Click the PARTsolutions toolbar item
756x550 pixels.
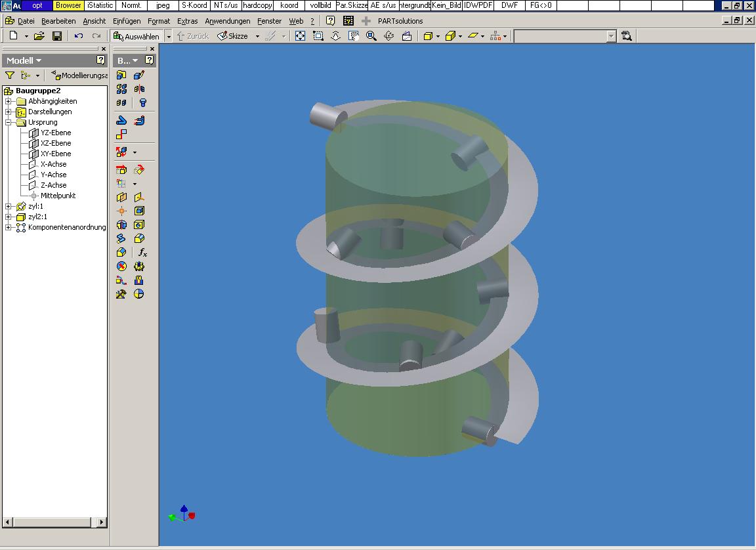pos(400,21)
